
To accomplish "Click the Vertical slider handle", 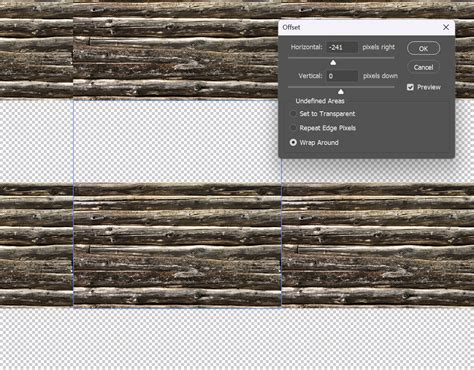I will (341, 91).
